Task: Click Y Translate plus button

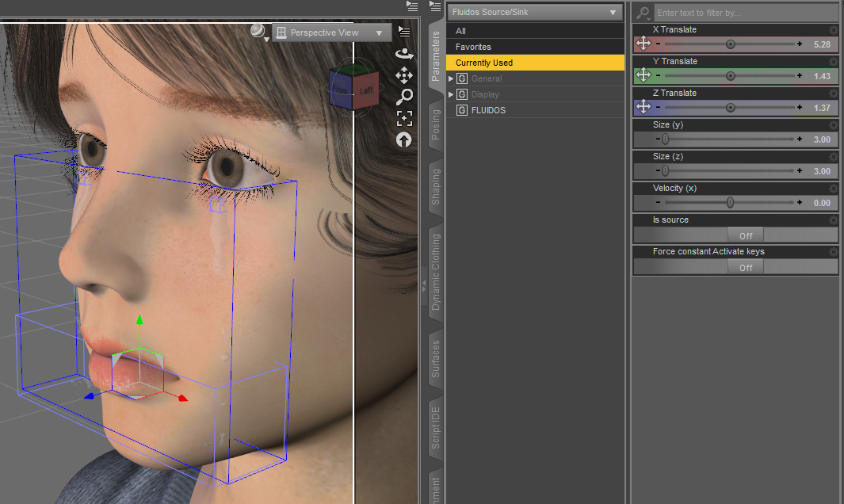Action: coord(800,76)
